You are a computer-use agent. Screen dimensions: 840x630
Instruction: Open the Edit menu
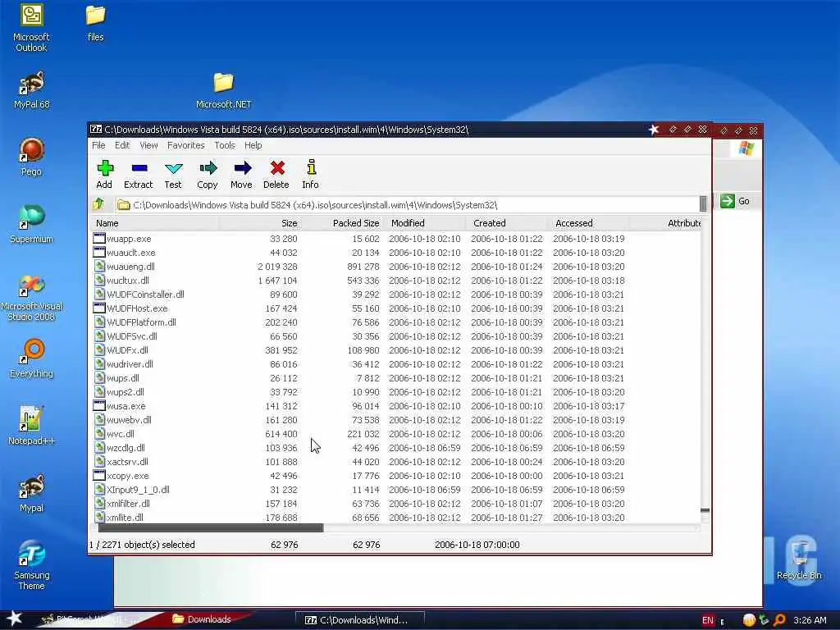(x=122, y=145)
